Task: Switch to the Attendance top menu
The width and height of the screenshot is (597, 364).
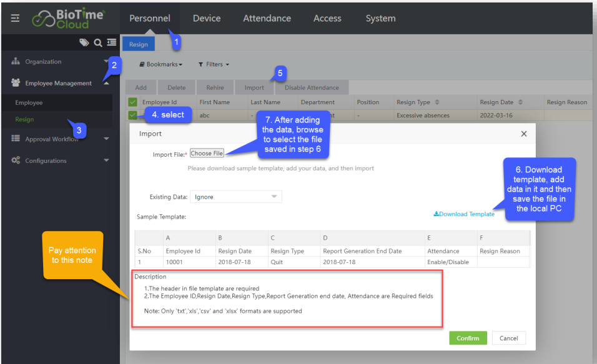Action: (267, 18)
